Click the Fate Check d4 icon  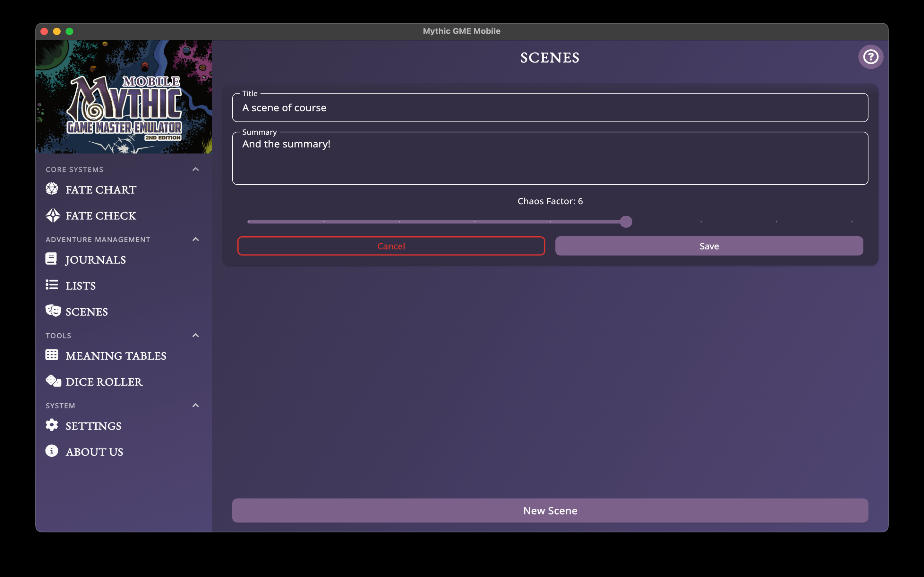pyautogui.click(x=53, y=215)
